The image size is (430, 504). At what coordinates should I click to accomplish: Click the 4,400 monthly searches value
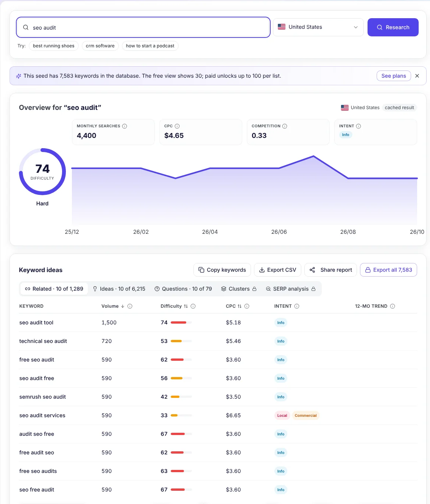pos(87,136)
